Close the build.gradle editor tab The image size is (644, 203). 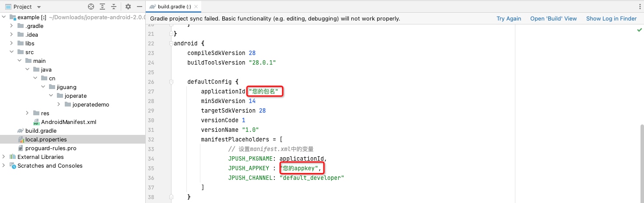pyautogui.click(x=196, y=7)
